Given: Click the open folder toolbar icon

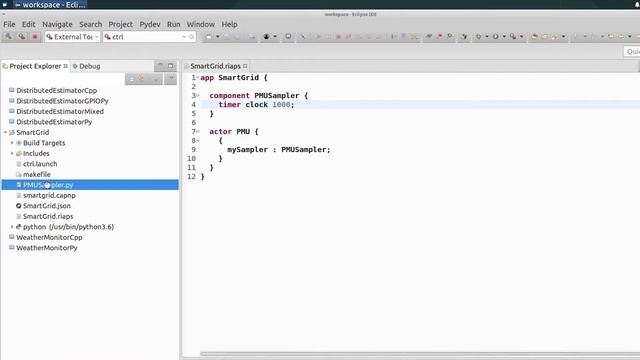Looking at the screenshot, I should [x=544, y=37].
